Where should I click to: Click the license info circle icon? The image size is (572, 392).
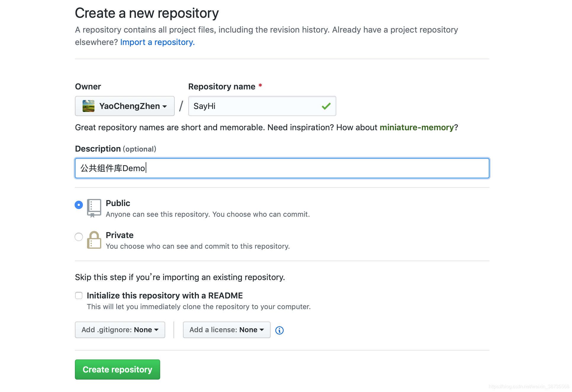point(279,330)
